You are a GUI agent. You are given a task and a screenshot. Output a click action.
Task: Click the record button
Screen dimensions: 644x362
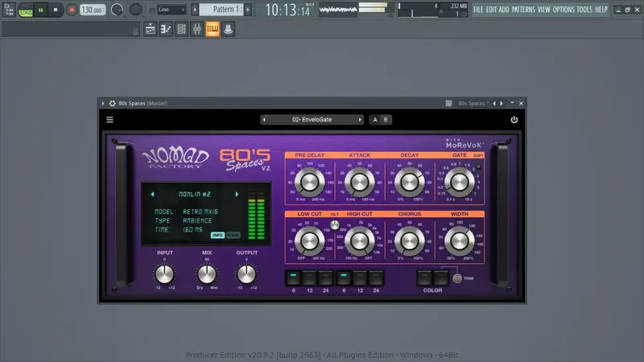[72, 10]
